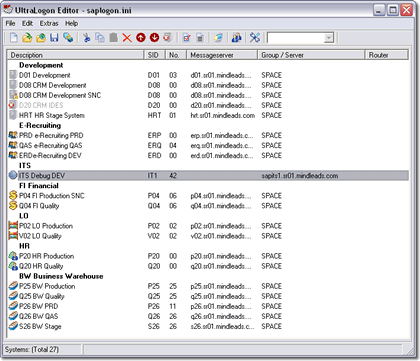Select ERDe-Recruiting DEV entry
The image size is (420, 361).
tap(50, 156)
